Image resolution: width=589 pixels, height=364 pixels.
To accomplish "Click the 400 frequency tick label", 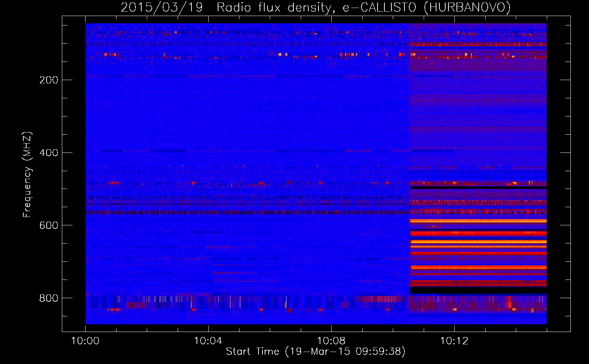I will click(x=49, y=153).
